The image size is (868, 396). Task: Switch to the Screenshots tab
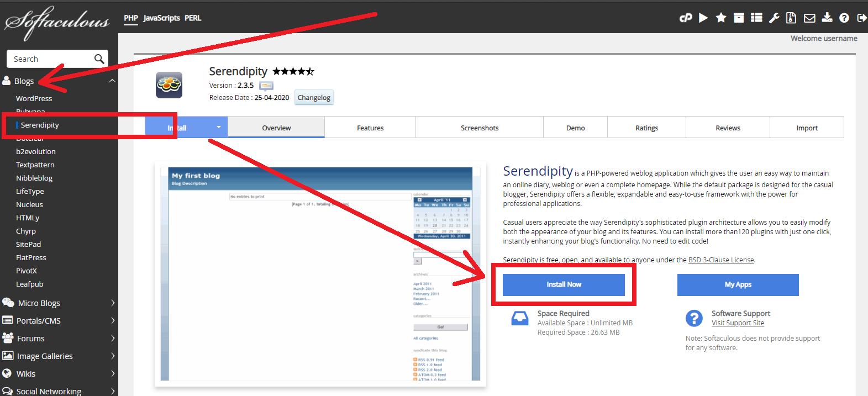(x=479, y=128)
